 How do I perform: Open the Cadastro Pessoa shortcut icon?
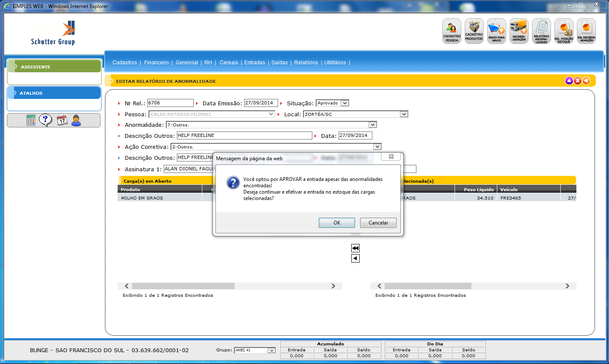tap(452, 31)
